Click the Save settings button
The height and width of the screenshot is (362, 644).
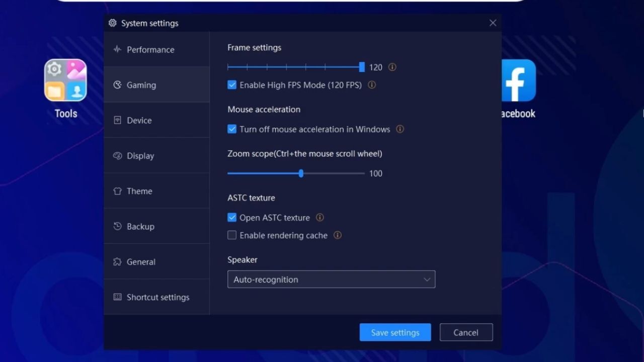pyautogui.click(x=395, y=332)
